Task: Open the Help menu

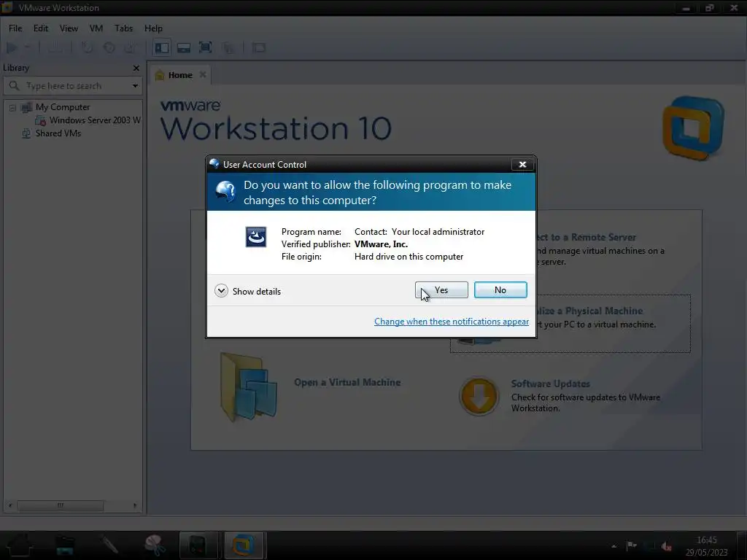Action: [x=153, y=28]
